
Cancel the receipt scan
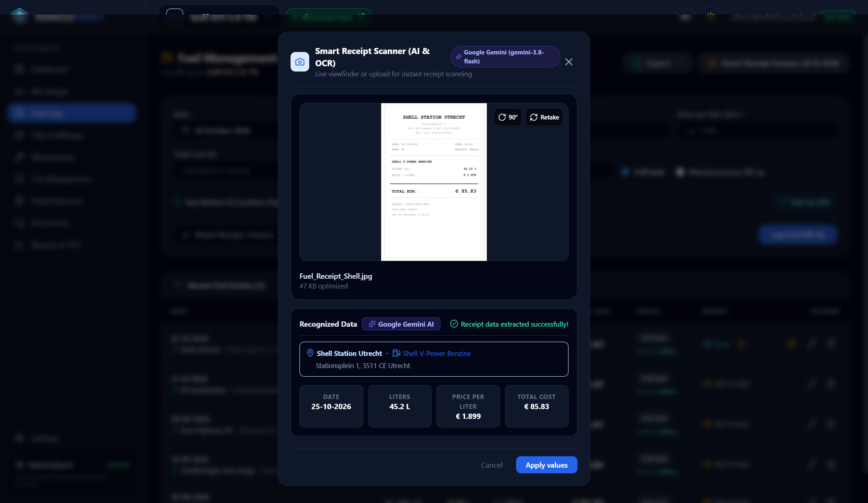tap(492, 465)
